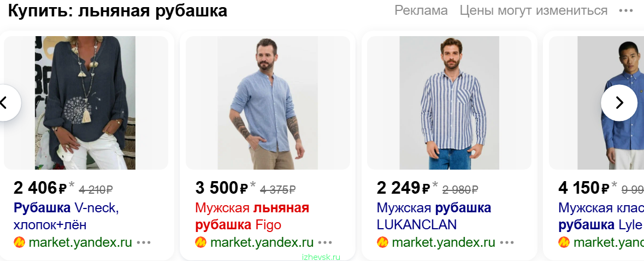Click Yandex Market icon under V-neck shirt
This screenshot has width=644, height=261.
(x=19, y=242)
